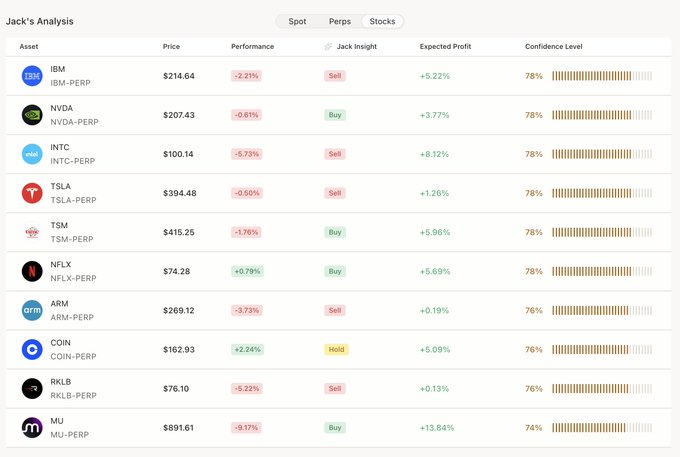
Task: Click the MU confidence level bar
Action: coord(602,428)
